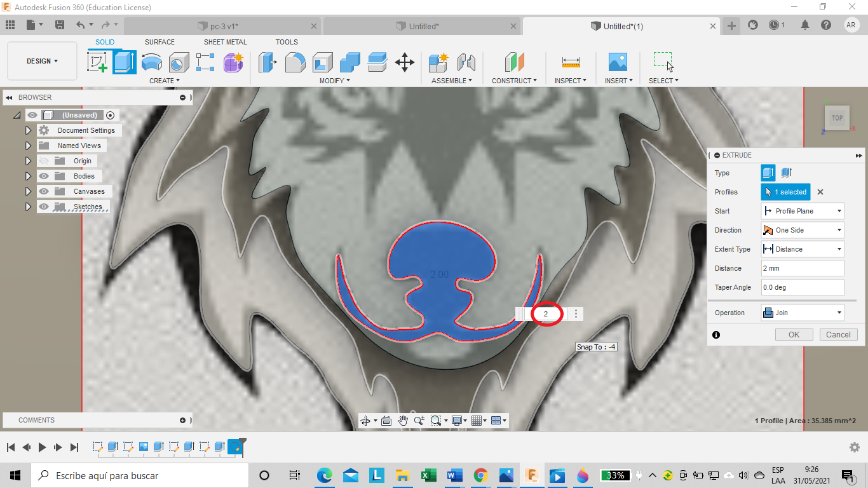Click the activate radio button beside (Unsaved)
Image resolution: width=868 pixels, height=488 pixels.
pos(111,115)
